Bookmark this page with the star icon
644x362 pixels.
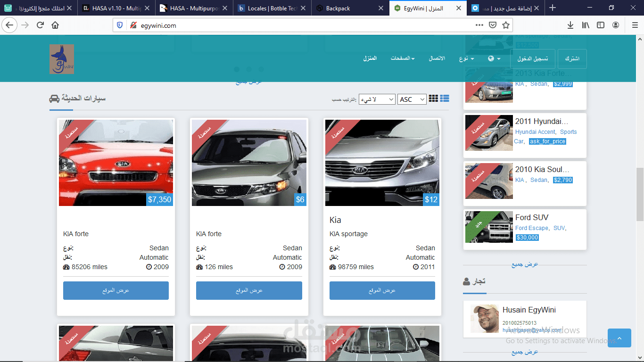click(506, 25)
